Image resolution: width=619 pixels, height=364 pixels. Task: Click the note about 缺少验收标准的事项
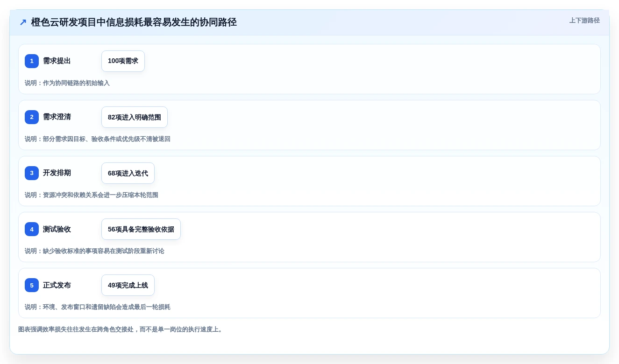pos(94,251)
